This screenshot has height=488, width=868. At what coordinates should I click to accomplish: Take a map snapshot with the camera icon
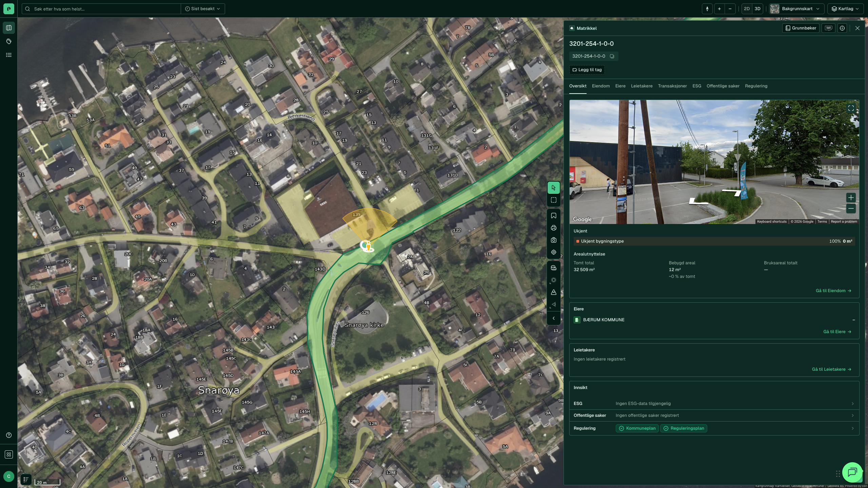click(553, 240)
